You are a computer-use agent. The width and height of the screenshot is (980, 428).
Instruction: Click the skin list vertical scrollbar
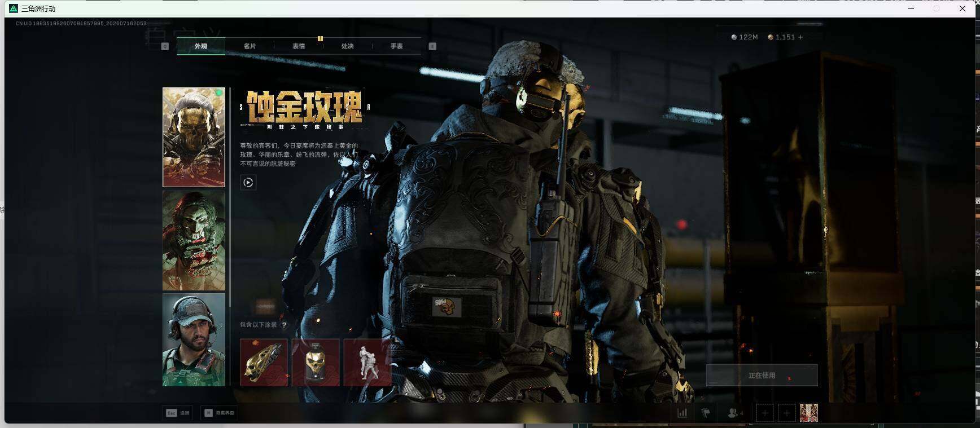click(230, 197)
